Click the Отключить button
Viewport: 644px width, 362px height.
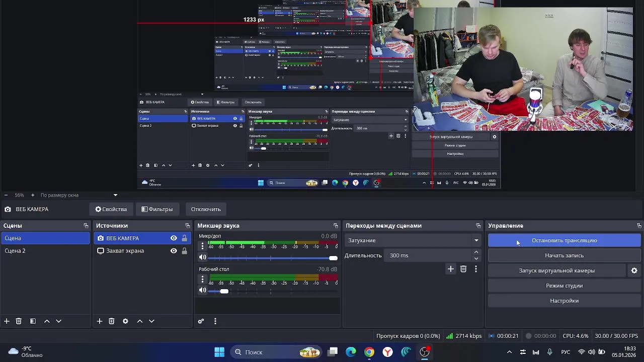point(206,209)
